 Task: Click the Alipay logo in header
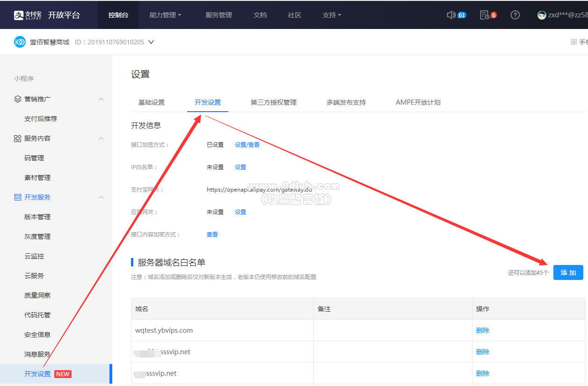pyautogui.click(x=28, y=15)
